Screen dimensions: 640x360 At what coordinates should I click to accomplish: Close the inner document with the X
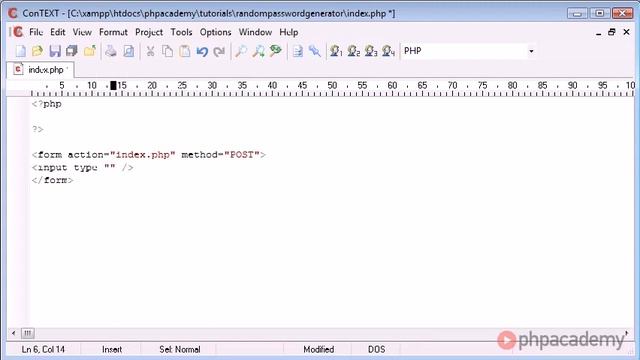pos(627,32)
